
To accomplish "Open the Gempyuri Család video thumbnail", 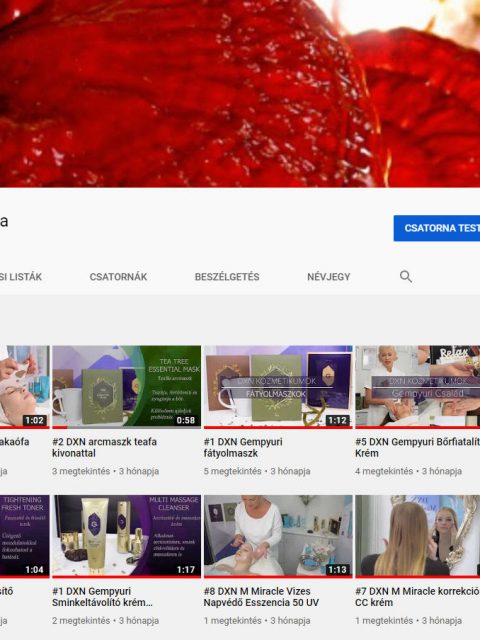I will (418, 386).
